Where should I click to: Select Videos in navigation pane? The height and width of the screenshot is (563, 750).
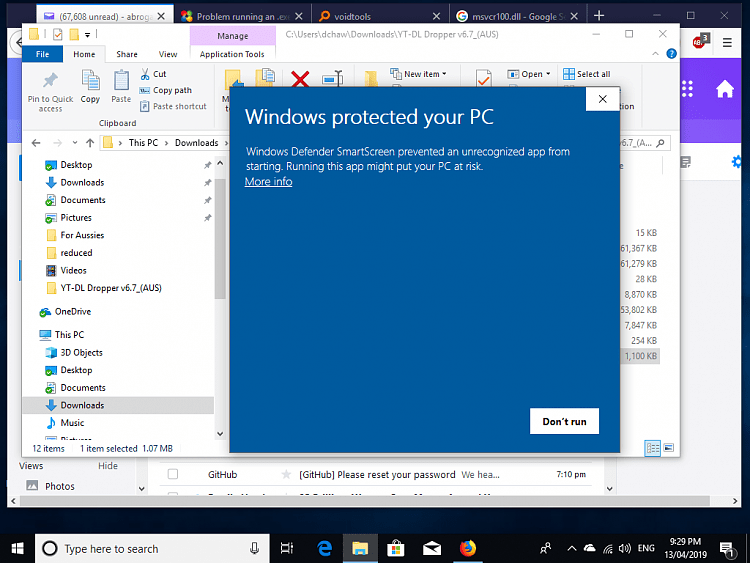click(x=73, y=270)
